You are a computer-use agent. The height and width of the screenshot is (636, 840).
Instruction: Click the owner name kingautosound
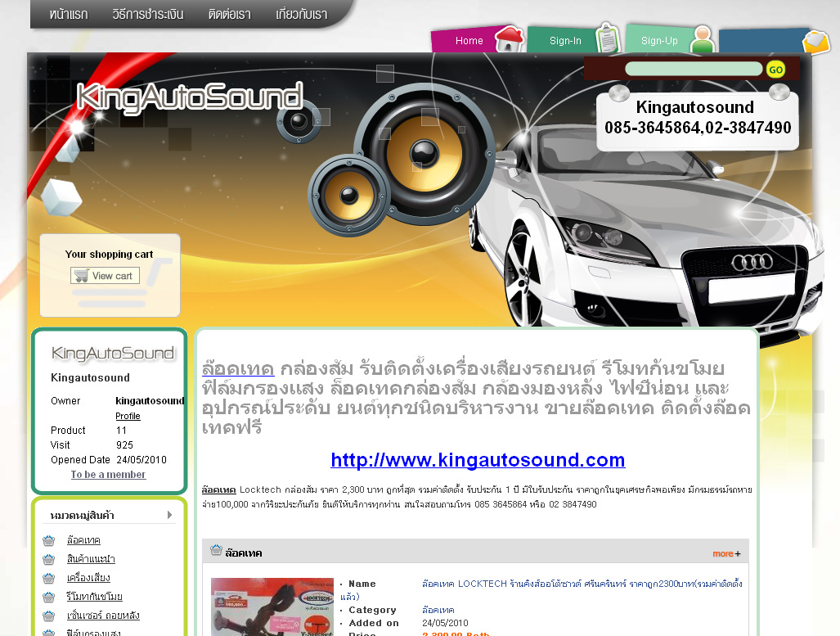150,401
